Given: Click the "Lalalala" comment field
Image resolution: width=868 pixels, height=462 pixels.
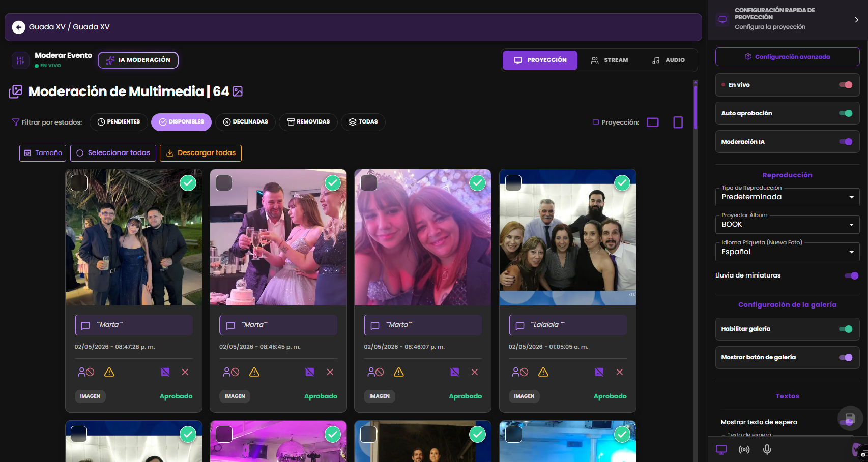Looking at the screenshot, I should point(568,325).
